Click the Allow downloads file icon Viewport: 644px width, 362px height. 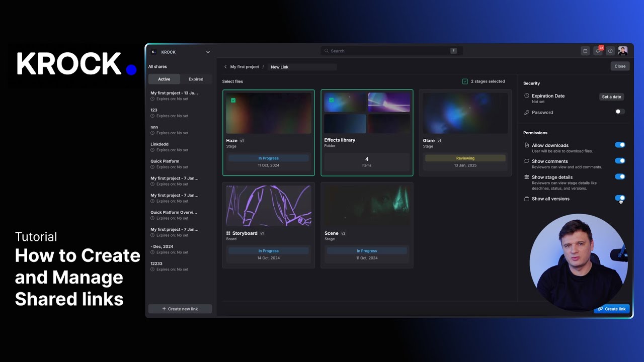pos(527,145)
